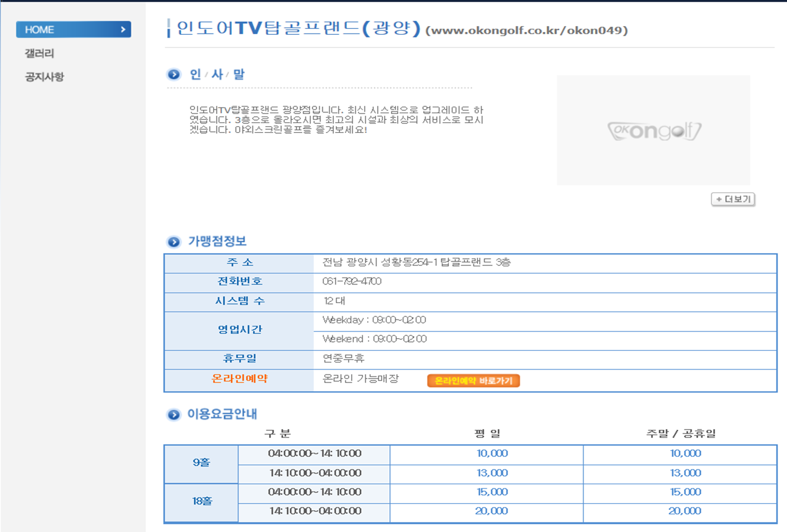Click the 18홀 weekday 15,000 price
Viewport: 787px width, 532px height.
[492, 492]
